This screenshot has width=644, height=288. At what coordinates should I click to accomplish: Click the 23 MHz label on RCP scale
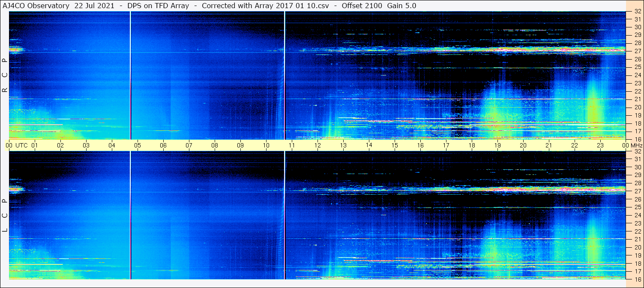(637, 83)
